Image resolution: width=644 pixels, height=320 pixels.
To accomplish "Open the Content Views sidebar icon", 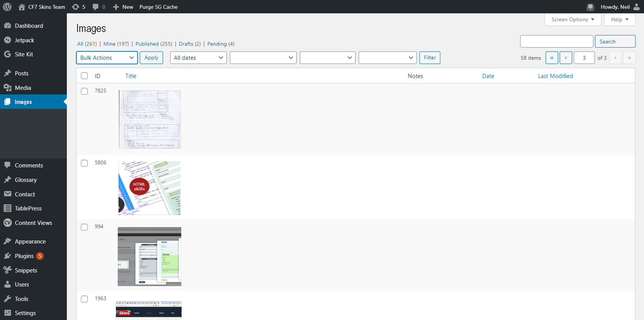I will 7,223.
